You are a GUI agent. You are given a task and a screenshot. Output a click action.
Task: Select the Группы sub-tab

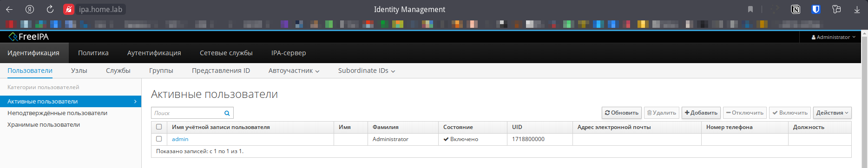pyautogui.click(x=161, y=71)
